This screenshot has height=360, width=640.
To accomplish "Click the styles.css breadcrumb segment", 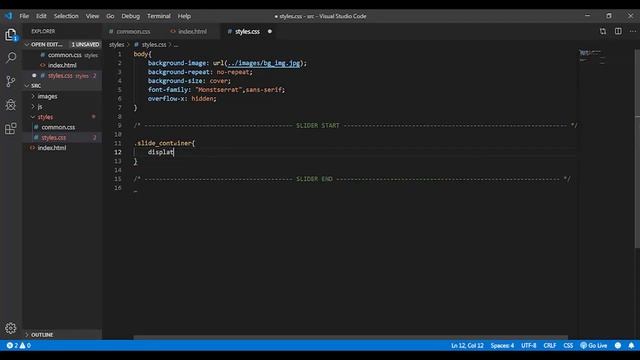I will pos(154,44).
